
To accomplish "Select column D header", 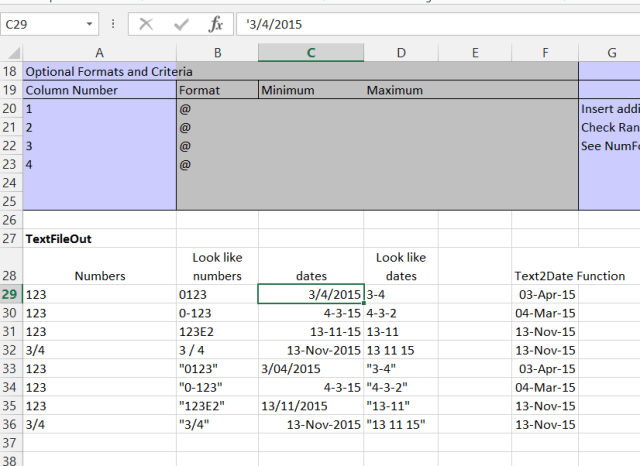I will tap(401, 53).
